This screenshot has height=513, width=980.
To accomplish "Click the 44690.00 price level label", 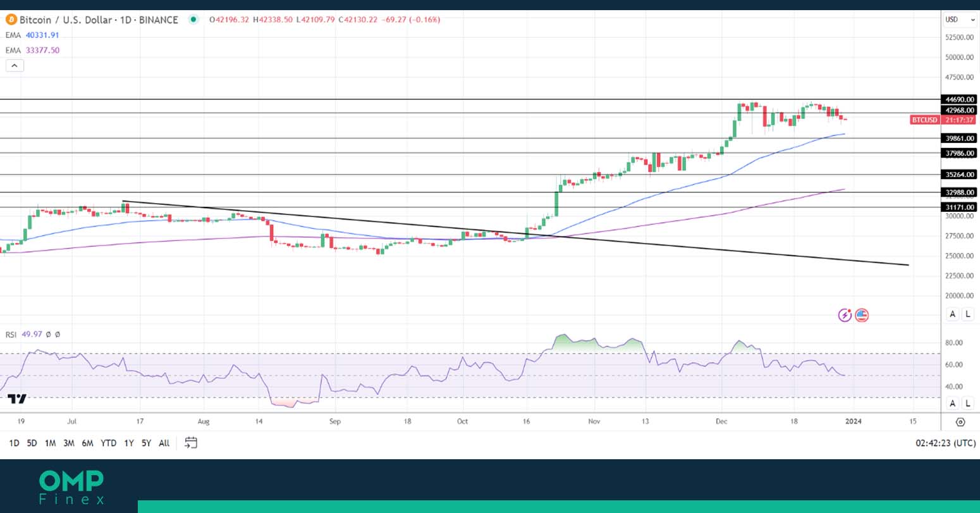I will (959, 99).
